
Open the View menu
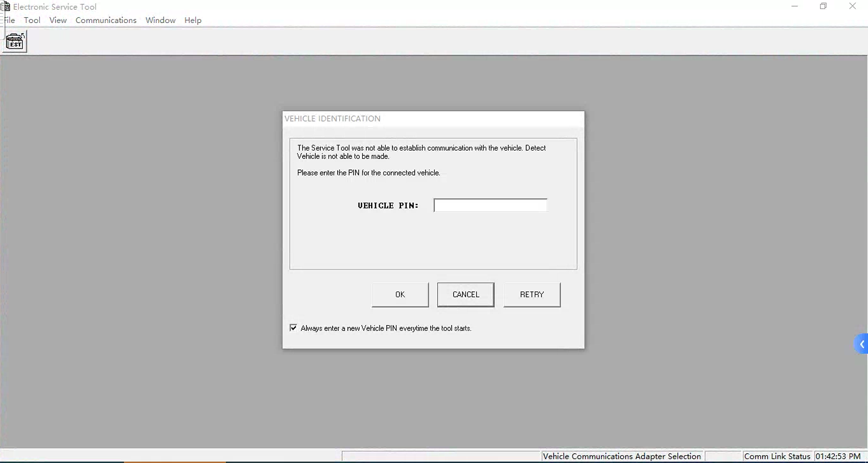(x=58, y=20)
